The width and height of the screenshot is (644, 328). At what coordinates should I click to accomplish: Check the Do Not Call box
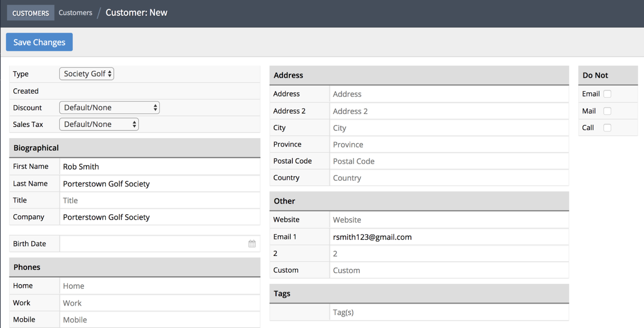point(607,128)
